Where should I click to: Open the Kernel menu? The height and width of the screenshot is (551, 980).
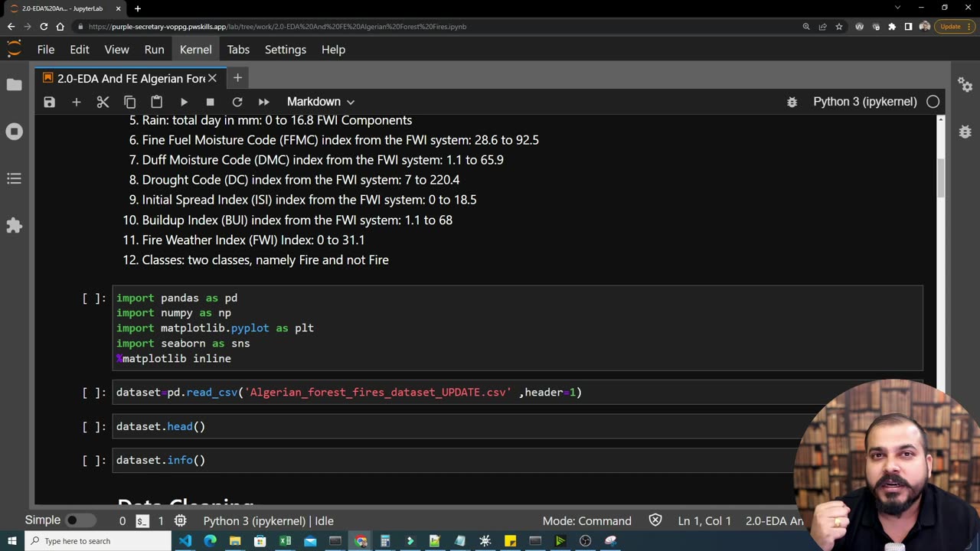click(x=195, y=49)
